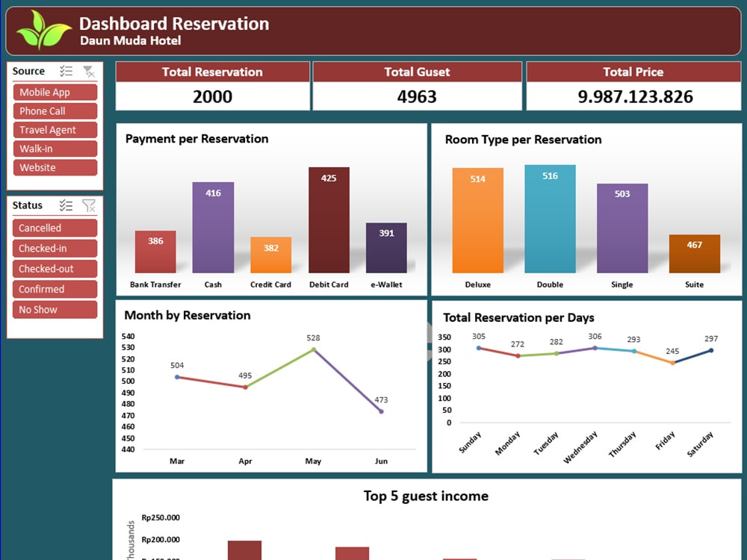Toggle multi-select in the Status slicer
The height and width of the screenshot is (560, 747).
click(x=66, y=205)
